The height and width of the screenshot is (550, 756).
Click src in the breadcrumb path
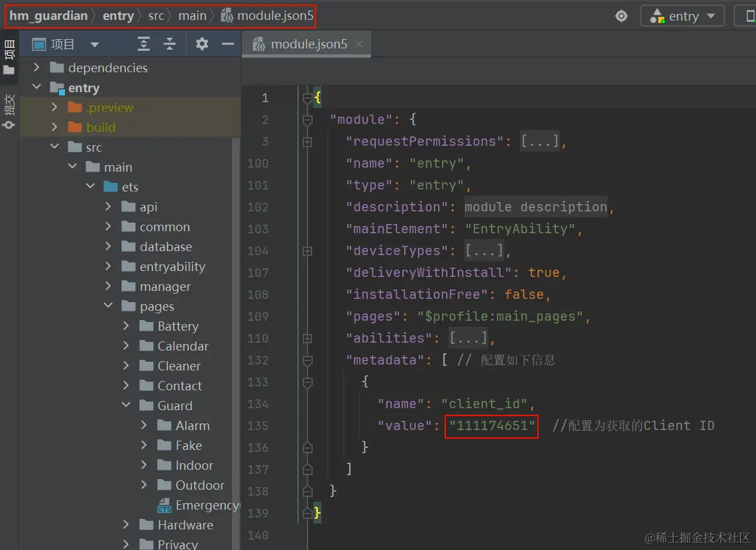pyautogui.click(x=156, y=15)
